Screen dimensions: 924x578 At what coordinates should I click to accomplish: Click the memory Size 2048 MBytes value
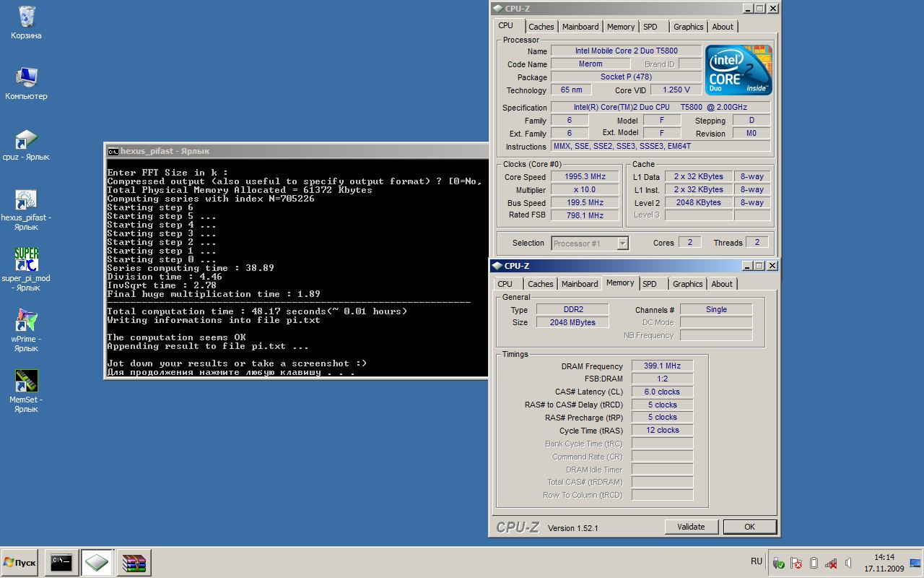pos(573,322)
